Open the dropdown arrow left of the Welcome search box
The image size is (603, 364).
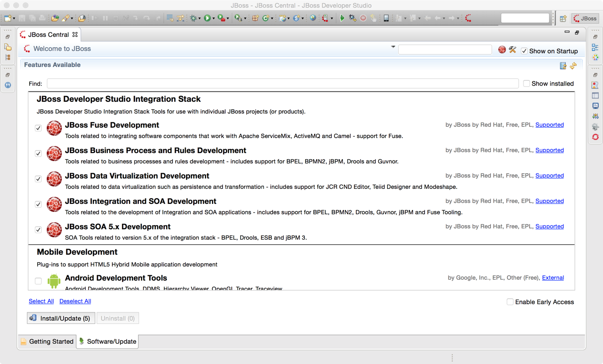(393, 47)
